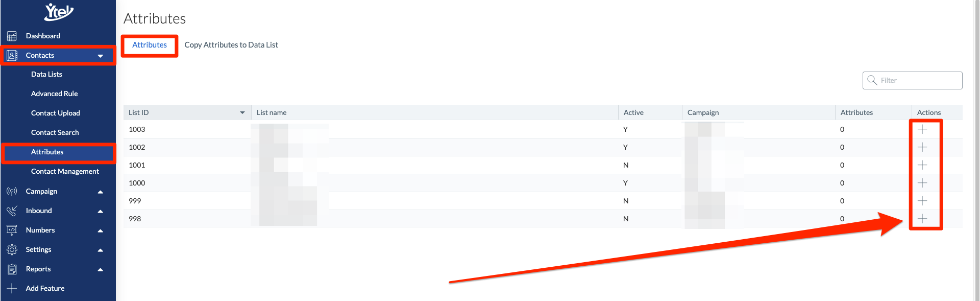Expand the Campaign section arrow
This screenshot has width=980, height=301.
click(x=101, y=192)
